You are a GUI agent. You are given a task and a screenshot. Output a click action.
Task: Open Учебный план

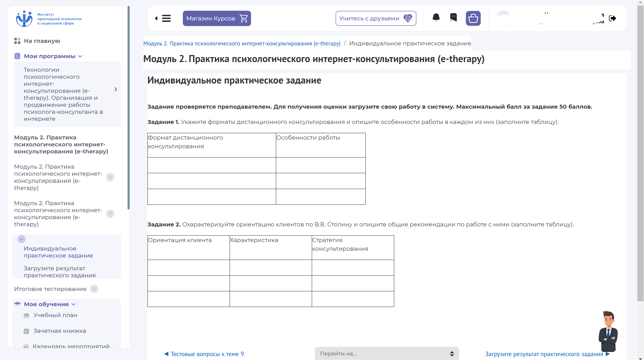(x=55, y=315)
